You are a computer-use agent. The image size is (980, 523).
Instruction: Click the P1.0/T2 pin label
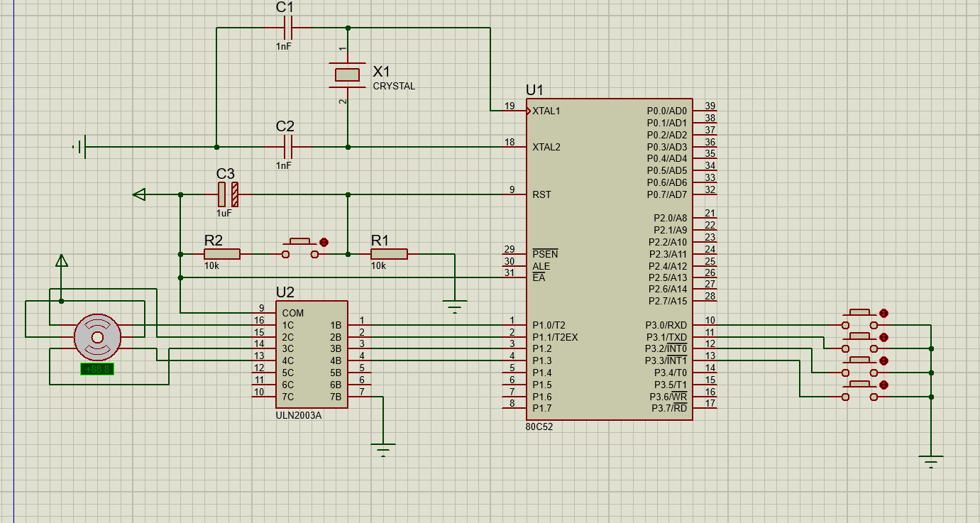click(548, 325)
